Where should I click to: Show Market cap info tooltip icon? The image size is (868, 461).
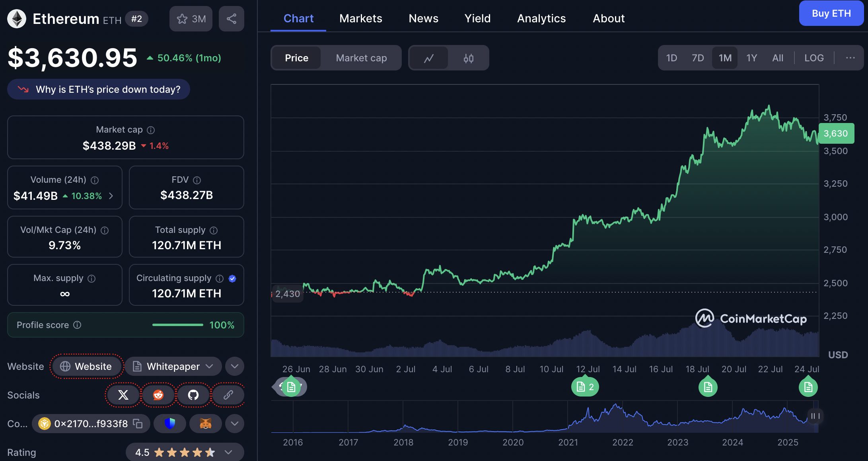(x=151, y=130)
